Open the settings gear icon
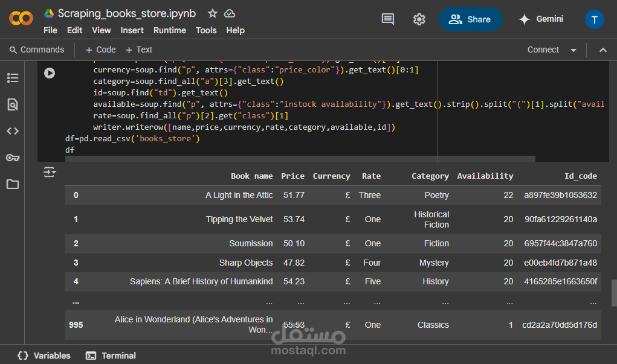This screenshot has height=364, width=617. pos(419,19)
